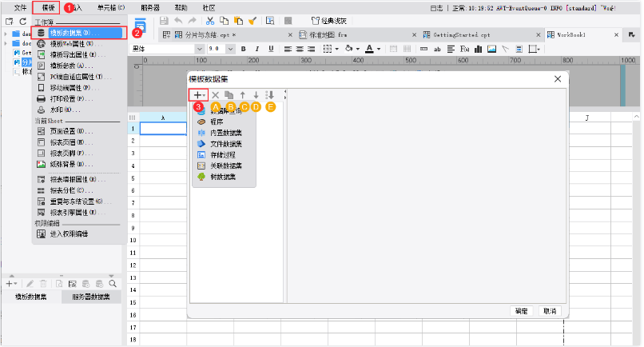Toggle underline formatting button
644x347 pixels.
pyautogui.click(x=268, y=49)
